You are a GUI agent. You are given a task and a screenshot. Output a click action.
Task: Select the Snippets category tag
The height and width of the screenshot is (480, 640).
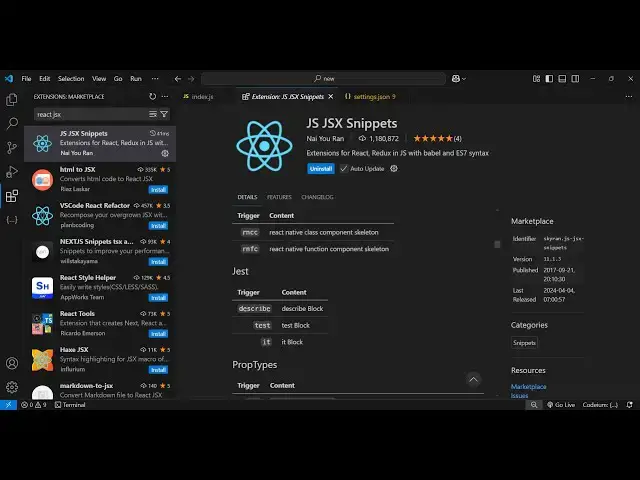(524, 343)
